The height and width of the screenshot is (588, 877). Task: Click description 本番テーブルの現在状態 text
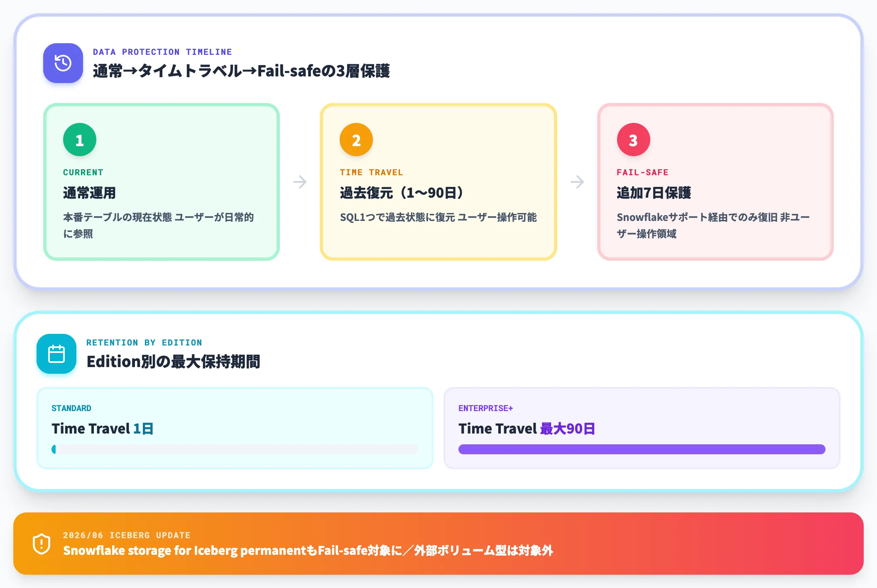pyautogui.click(x=158, y=225)
